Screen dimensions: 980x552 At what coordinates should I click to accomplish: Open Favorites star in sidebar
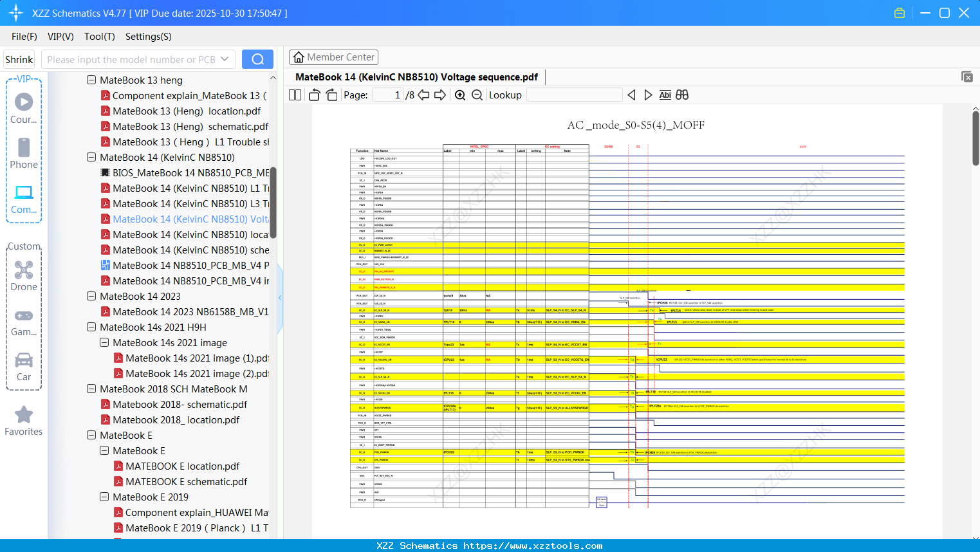(24, 421)
